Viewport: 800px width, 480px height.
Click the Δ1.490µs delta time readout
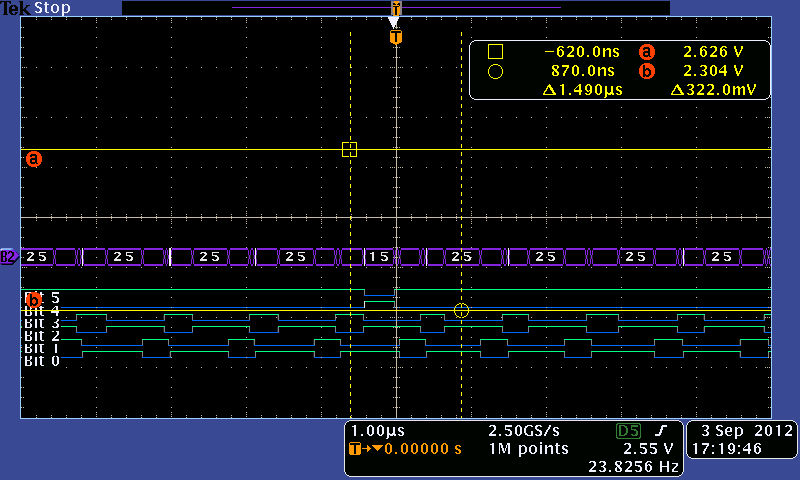583,90
